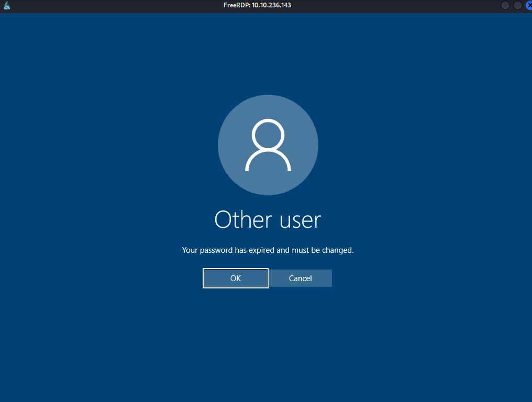Click the "FreeRDP:" label in the title bar
This screenshot has width=532, height=402.
pos(236,5)
